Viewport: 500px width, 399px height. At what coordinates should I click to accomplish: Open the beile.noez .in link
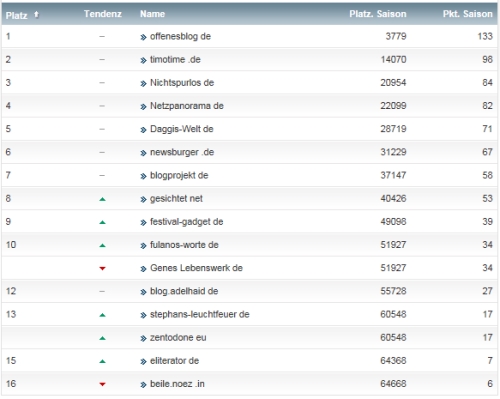coord(177,384)
